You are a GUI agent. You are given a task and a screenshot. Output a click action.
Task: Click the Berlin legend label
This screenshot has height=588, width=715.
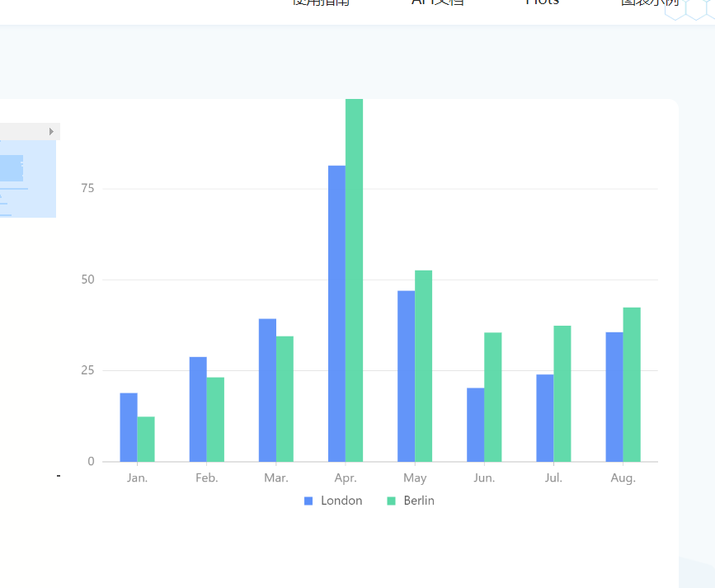(x=419, y=501)
